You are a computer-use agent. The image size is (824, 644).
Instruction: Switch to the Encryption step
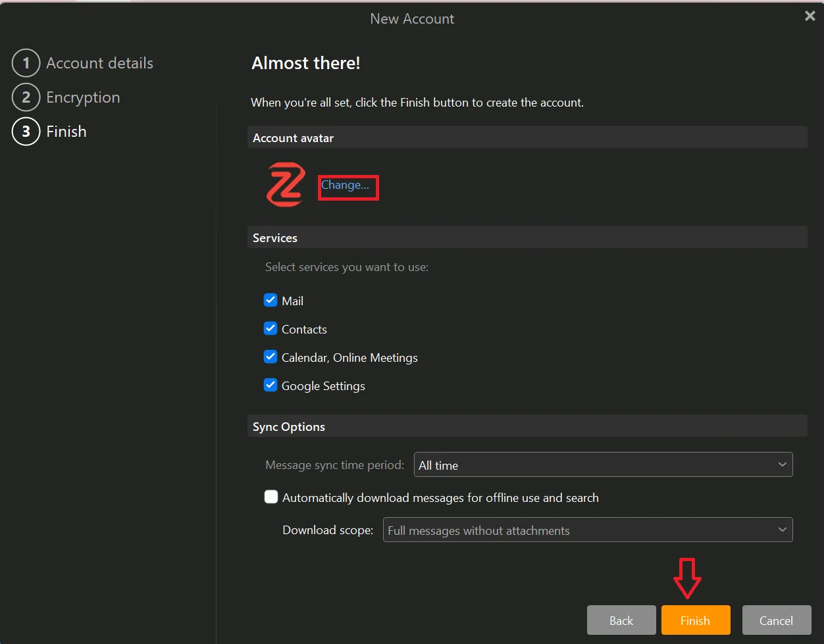83,97
